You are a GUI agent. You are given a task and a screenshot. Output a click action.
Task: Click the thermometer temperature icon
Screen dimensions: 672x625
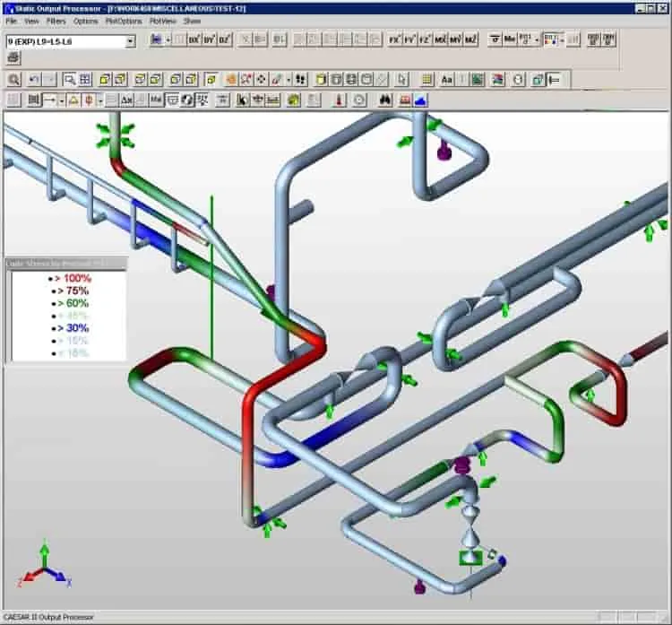(x=339, y=100)
